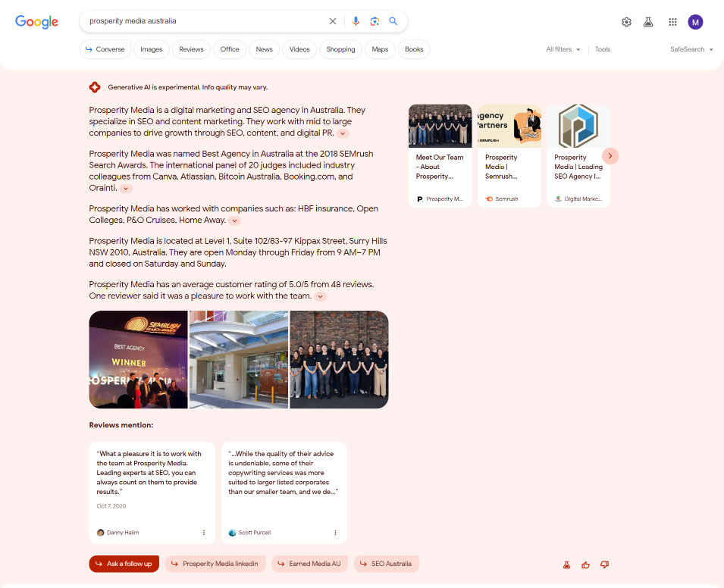Switch to News results

[264, 49]
